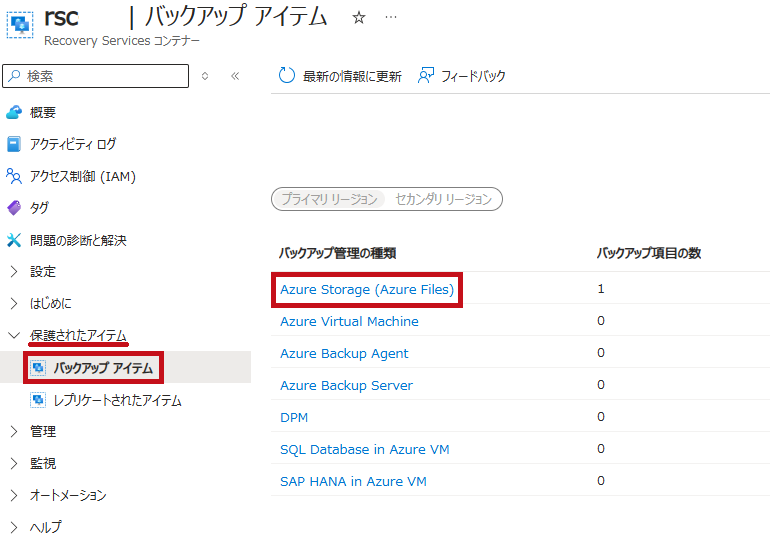Expand the オートメーション section

click(x=14, y=495)
